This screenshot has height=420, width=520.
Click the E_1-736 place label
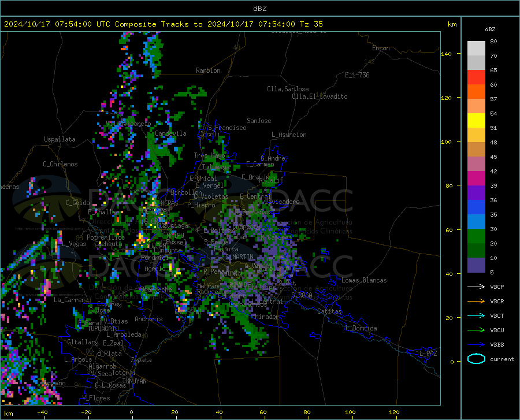[357, 75]
